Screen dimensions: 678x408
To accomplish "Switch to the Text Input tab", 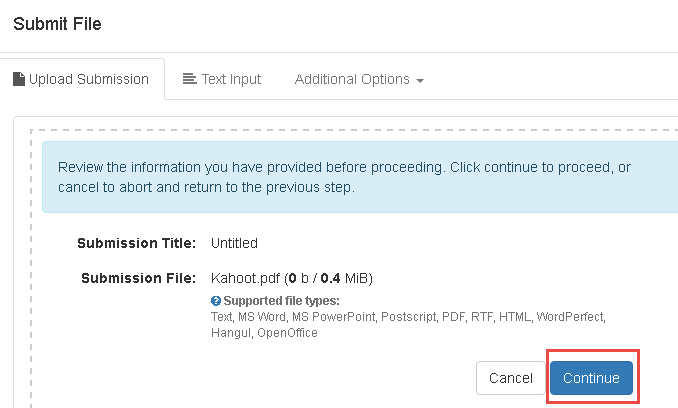I will tap(222, 79).
